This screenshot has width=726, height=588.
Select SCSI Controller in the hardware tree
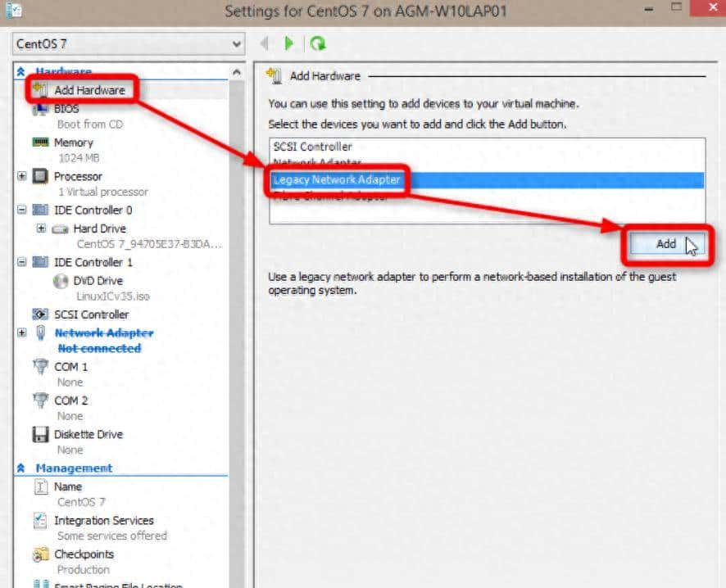(91, 314)
